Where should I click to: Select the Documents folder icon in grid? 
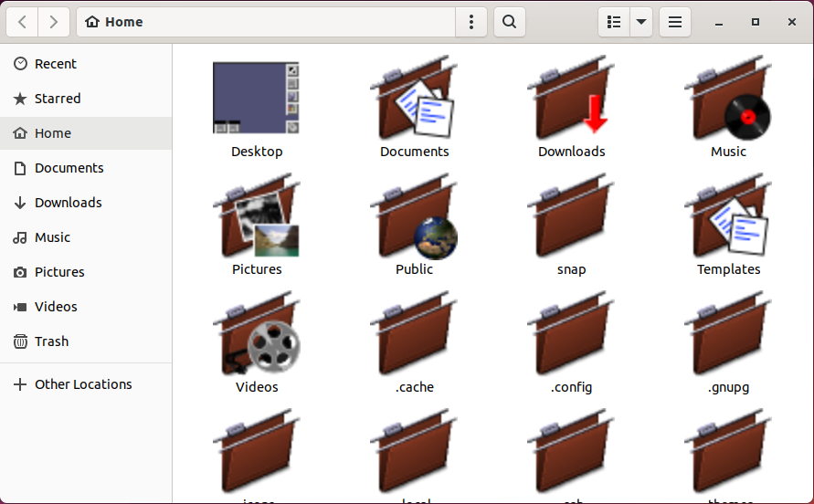[x=414, y=98]
